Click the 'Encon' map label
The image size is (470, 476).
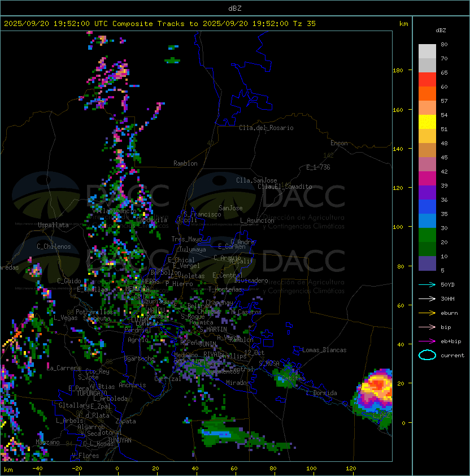339,143
